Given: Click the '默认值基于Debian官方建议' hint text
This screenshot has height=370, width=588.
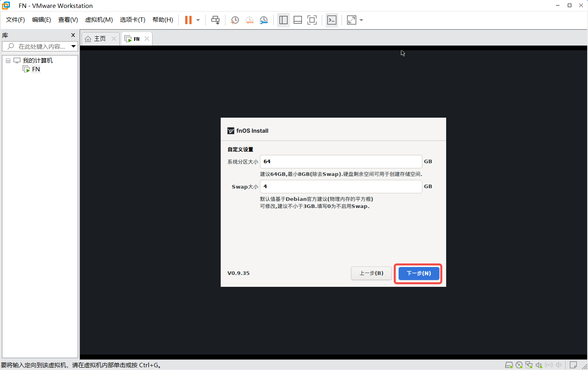Looking at the screenshot, I should [317, 199].
